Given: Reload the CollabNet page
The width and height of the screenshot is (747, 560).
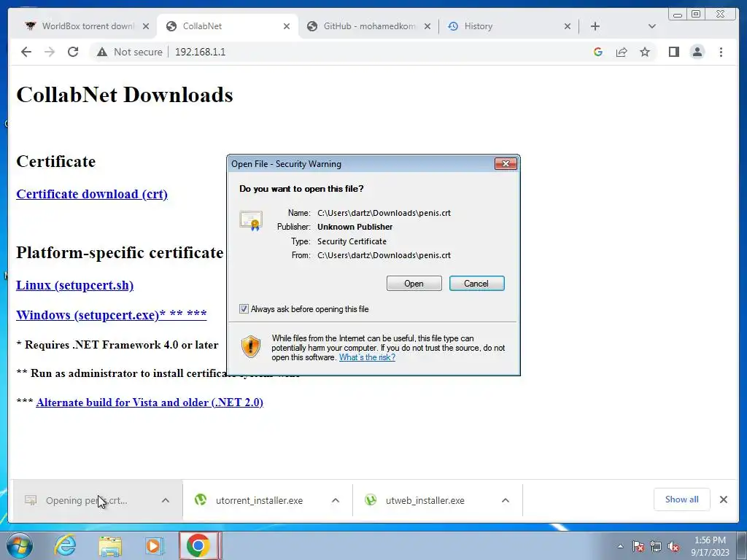Looking at the screenshot, I should tap(73, 52).
